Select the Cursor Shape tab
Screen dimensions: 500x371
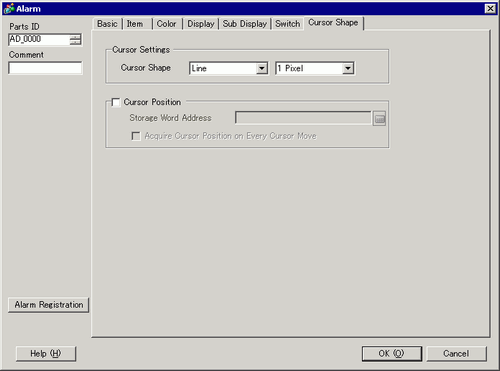tap(334, 23)
